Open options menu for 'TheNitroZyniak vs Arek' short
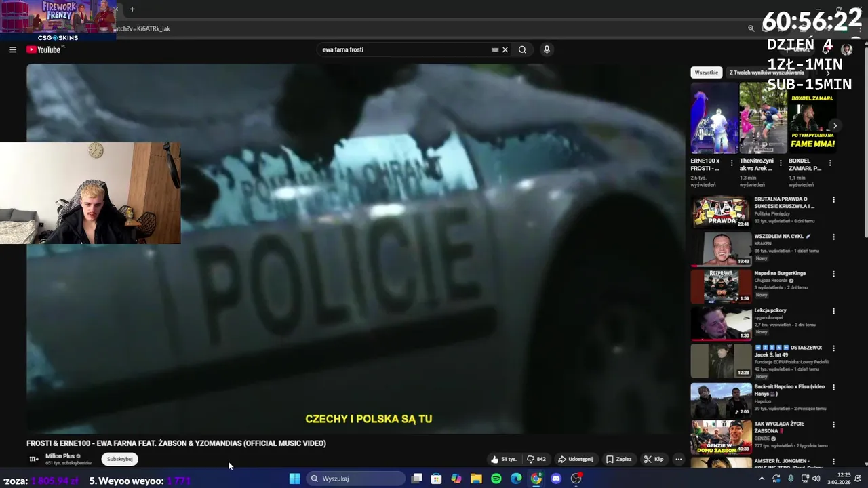Image resolution: width=868 pixels, height=488 pixels. coord(781,163)
